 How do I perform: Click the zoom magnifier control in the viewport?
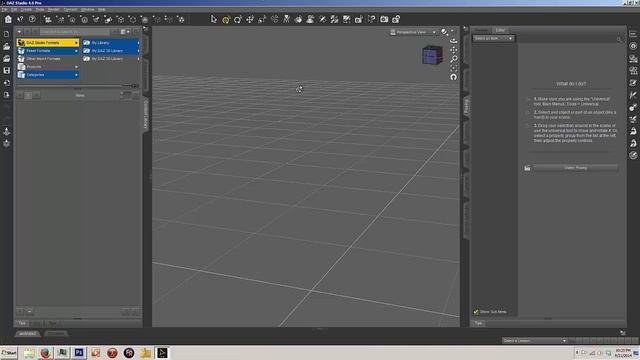[x=453, y=59]
